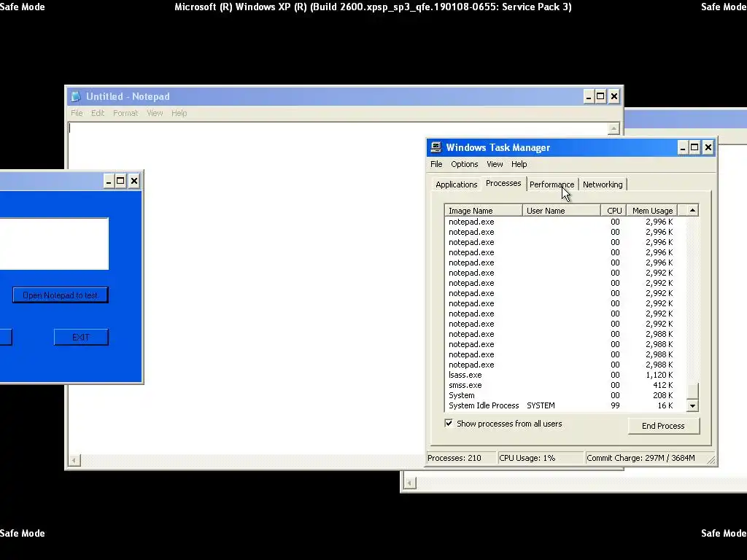The width and height of the screenshot is (747, 560).
Task: Open the Options menu in Task Manager
Action: [x=465, y=164]
